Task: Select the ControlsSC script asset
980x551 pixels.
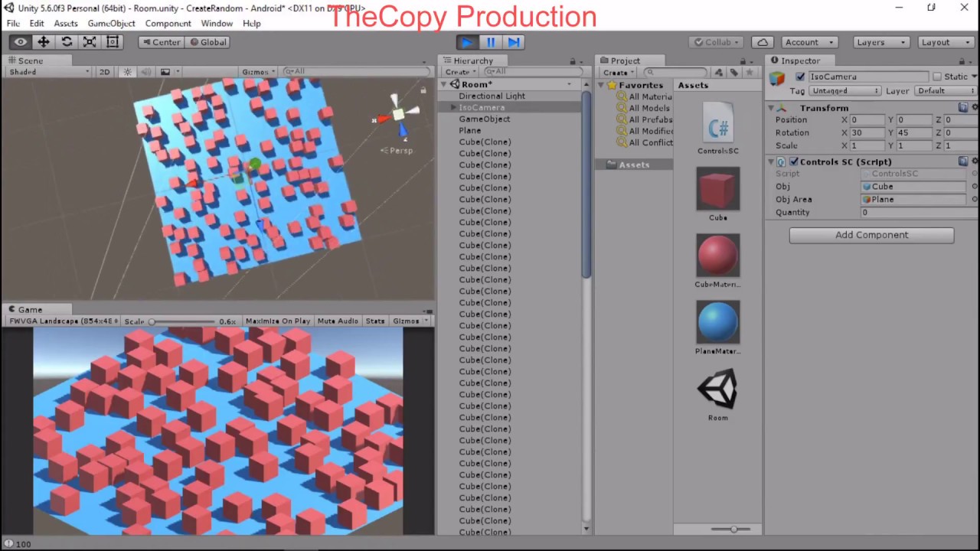Action: pyautogui.click(x=718, y=128)
